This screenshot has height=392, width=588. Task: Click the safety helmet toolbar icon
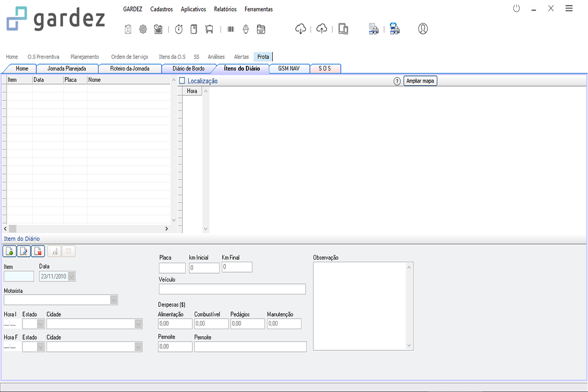[x=246, y=29]
